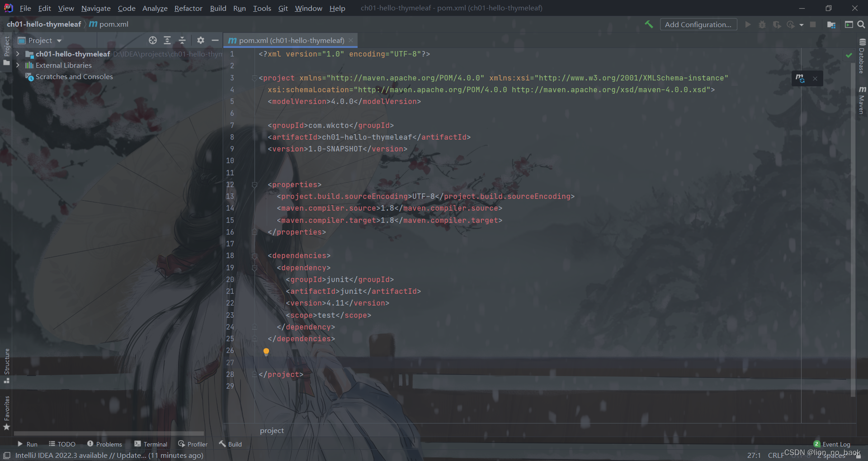Click the Project panel horizontal scrollbar
The height and width of the screenshot is (461, 868).
pos(108,433)
